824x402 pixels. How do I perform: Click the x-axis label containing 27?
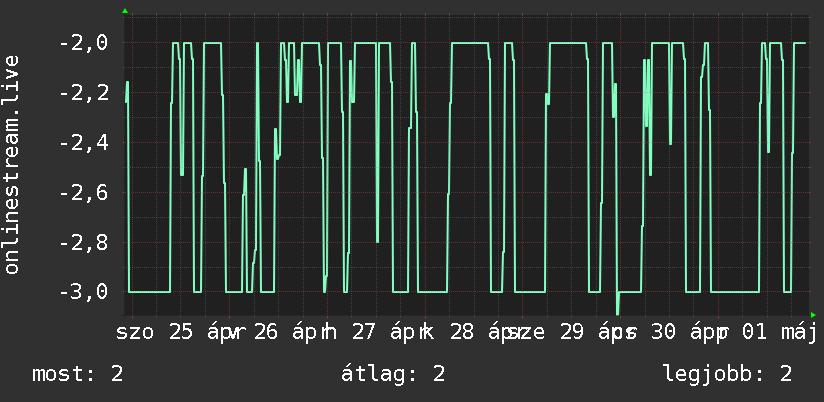pos(378,333)
